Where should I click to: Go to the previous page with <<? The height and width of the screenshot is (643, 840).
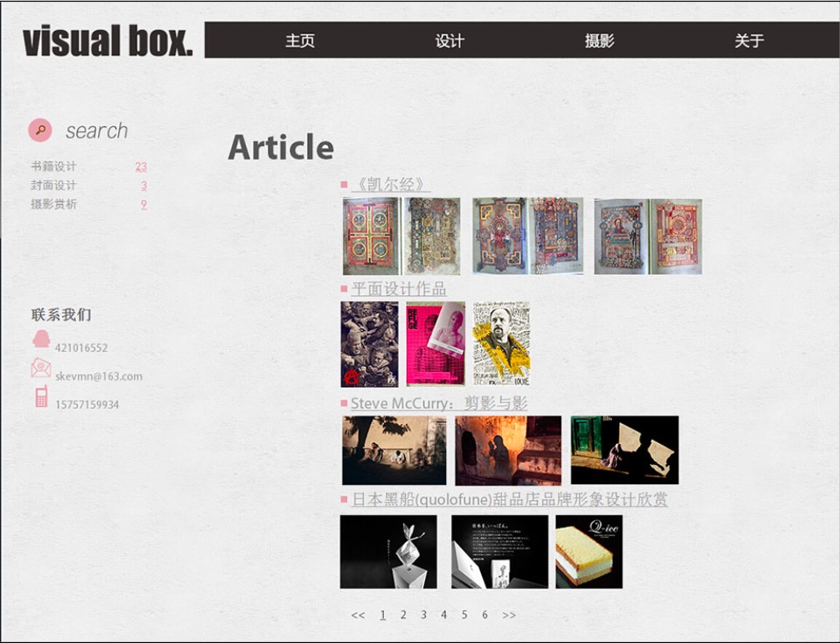[x=358, y=615]
